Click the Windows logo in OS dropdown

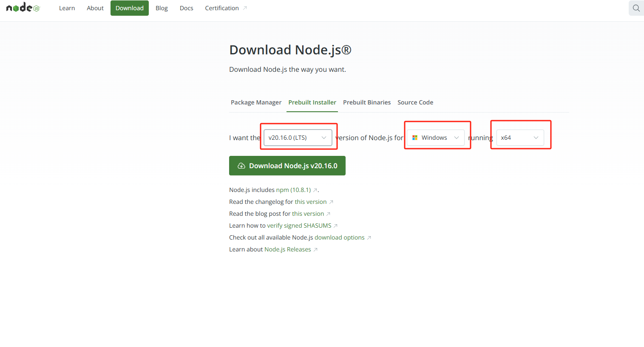[415, 138]
